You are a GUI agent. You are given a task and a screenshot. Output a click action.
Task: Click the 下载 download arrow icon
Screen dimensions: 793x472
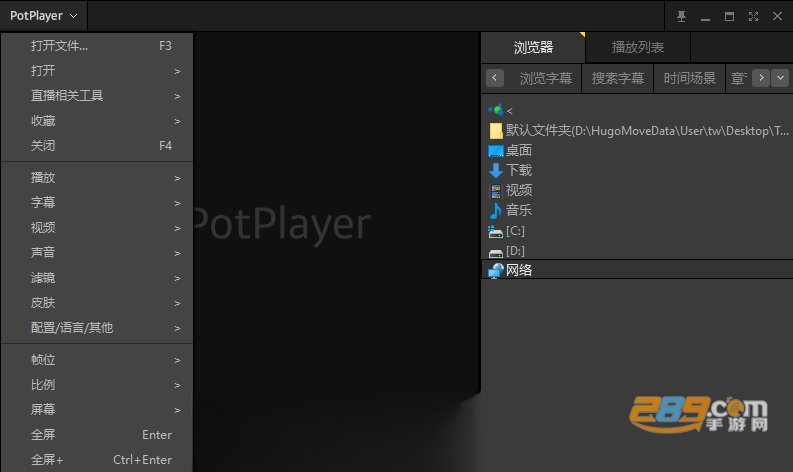[496, 170]
